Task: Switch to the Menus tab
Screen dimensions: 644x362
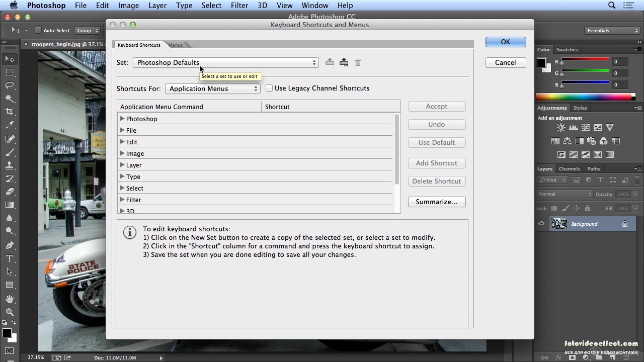Action: pyautogui.click(x=176, y=45)
